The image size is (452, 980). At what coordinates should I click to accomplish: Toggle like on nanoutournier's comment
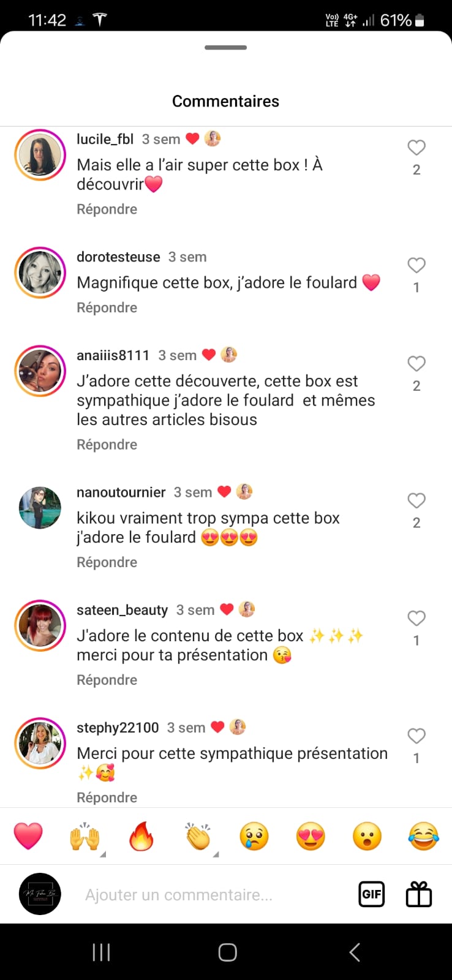click(x=416, y=500)
